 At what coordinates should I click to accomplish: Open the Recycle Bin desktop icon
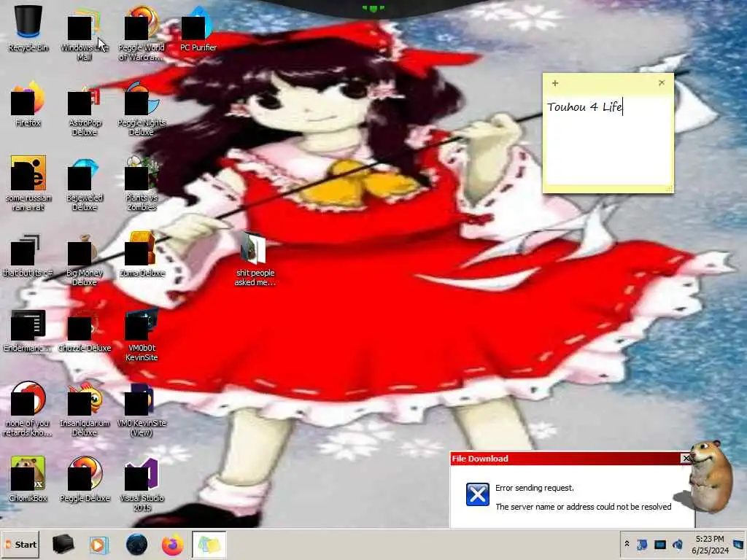click(x=28, y=28)
